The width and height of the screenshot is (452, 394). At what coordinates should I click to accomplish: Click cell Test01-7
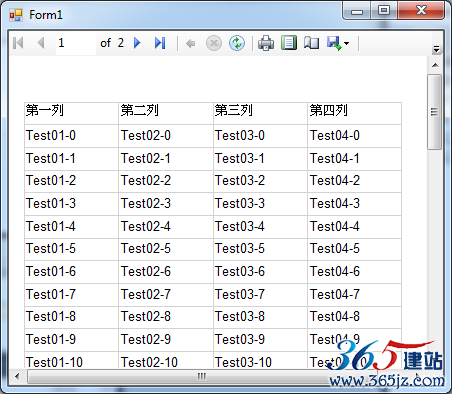pos(71,295)
